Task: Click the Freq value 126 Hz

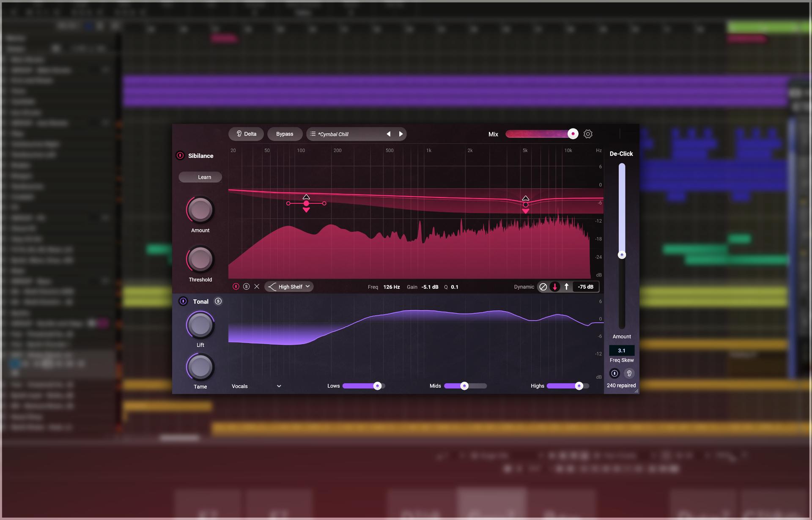Action: (x=392, y=287)
